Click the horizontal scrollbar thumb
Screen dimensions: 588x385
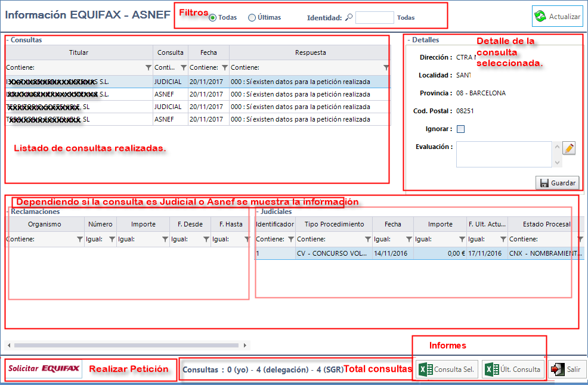pyautogui.click(x=126, y=345)
